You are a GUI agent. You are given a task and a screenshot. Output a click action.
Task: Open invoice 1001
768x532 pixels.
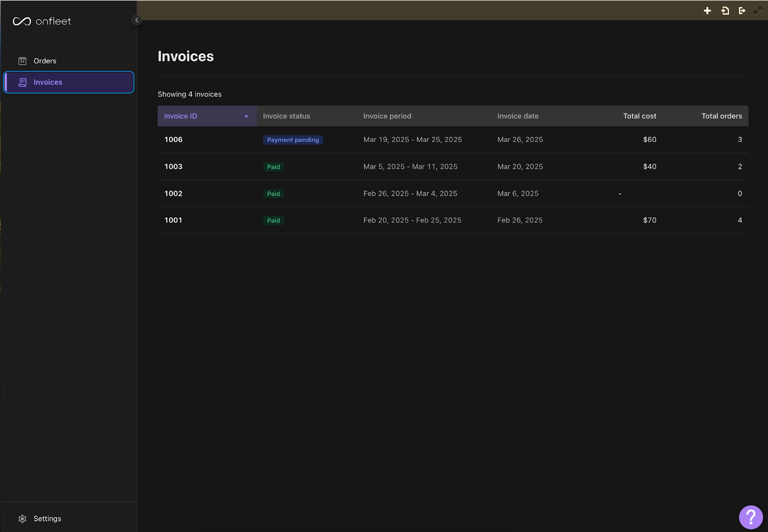(x=173, y=220)
